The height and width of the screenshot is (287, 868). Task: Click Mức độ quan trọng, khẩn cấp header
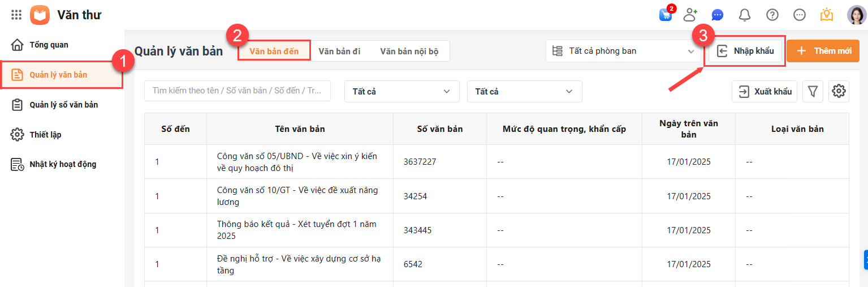pos(564,129)
